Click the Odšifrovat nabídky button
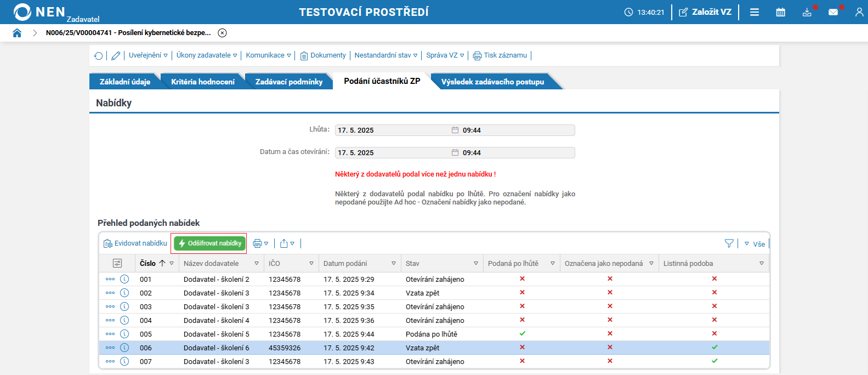The height and width of the screenshot is (375, 868). point(209,243)
